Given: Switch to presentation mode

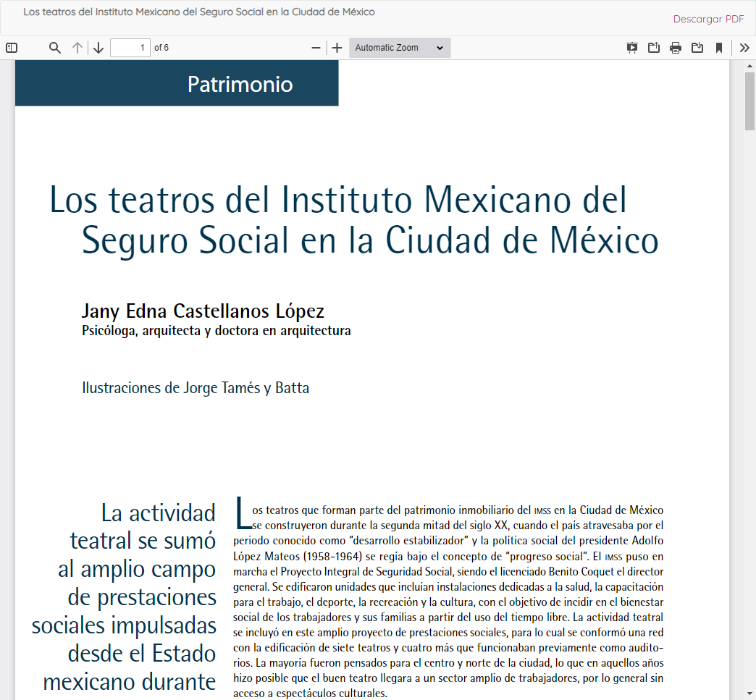Looking at the screenshot, I should [x=631, y=48].
